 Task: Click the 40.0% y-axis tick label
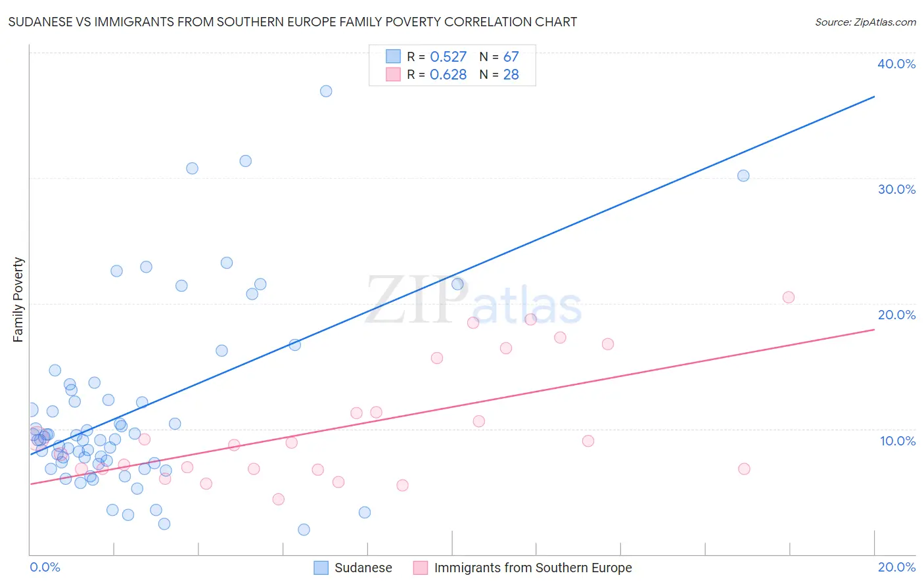coord(896,64)
